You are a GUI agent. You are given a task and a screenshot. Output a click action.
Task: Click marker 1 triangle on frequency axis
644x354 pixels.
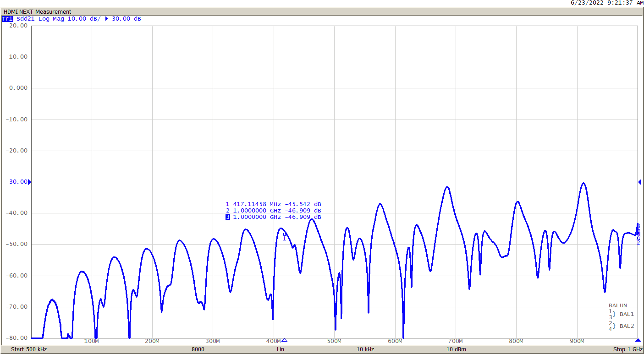(284, 340)
